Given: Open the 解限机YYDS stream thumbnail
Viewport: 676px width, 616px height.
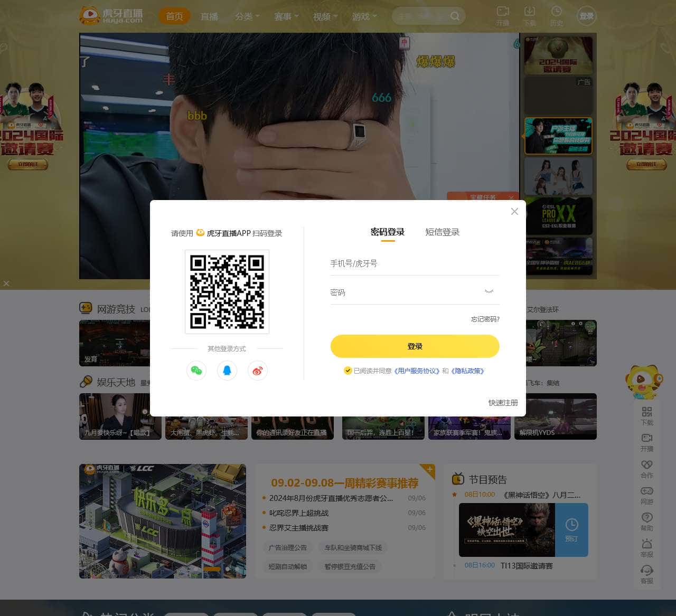Looking at the screenshot, I should [x=556, y=416].
